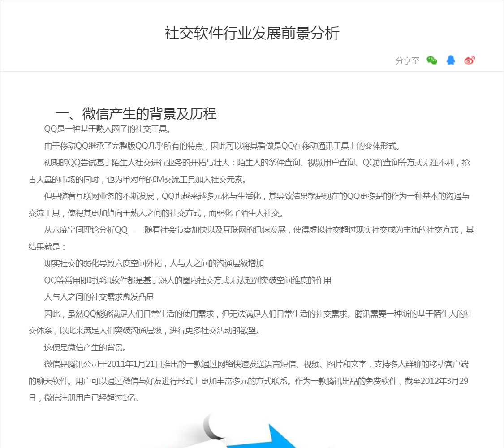The height and width of the screenshot is (448, 504).
Task: Click paragraph starting 初期的QQ尝试基于陌生人社交
Action: 249,171
